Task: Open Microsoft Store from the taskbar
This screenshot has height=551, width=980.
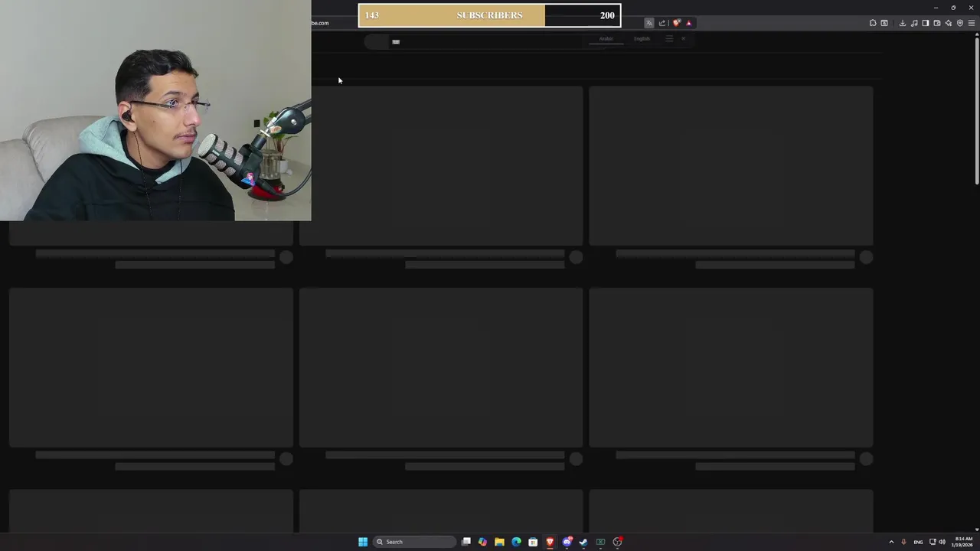Action: tap(533, 542)
